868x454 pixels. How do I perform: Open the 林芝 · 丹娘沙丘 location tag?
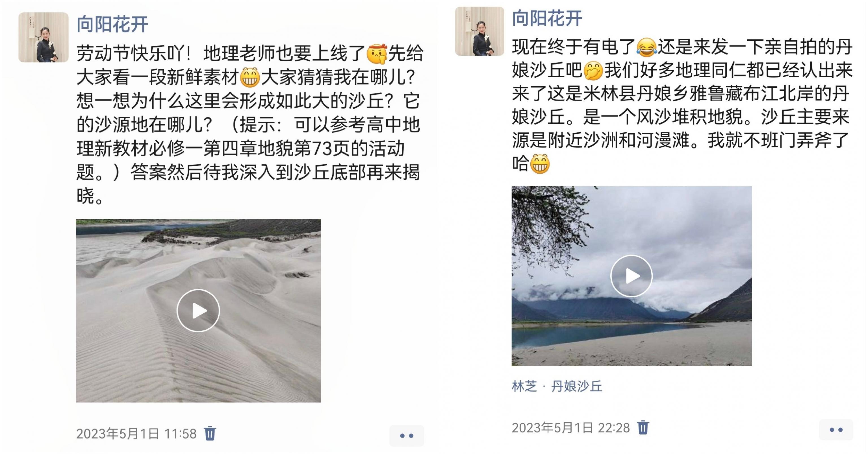click(557, 386)
